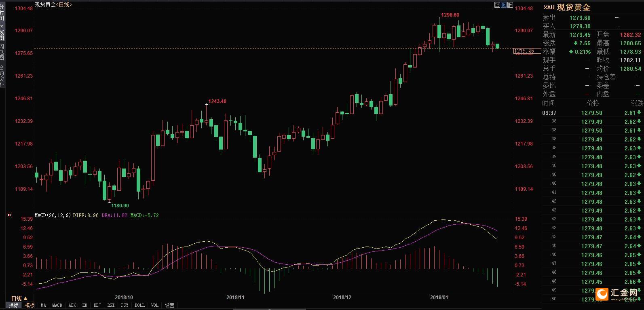Click the 昨收 value 1282.11

click(631, 60)
